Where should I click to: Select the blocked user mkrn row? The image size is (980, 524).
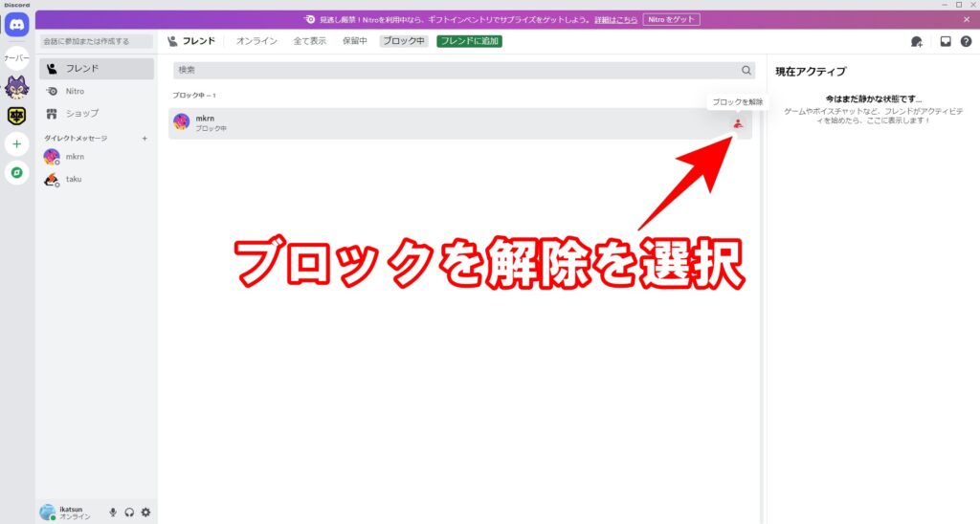(x=460, y=123)
